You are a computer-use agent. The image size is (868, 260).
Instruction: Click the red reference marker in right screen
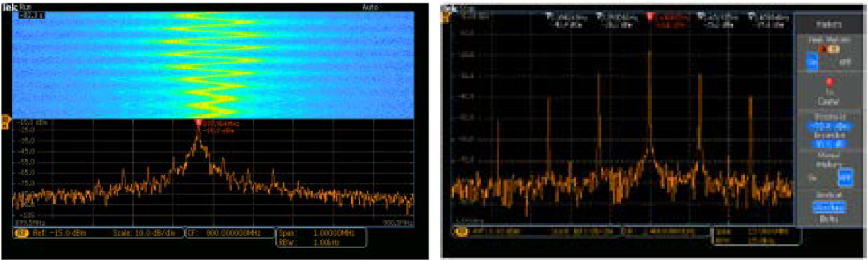(650, 16)
